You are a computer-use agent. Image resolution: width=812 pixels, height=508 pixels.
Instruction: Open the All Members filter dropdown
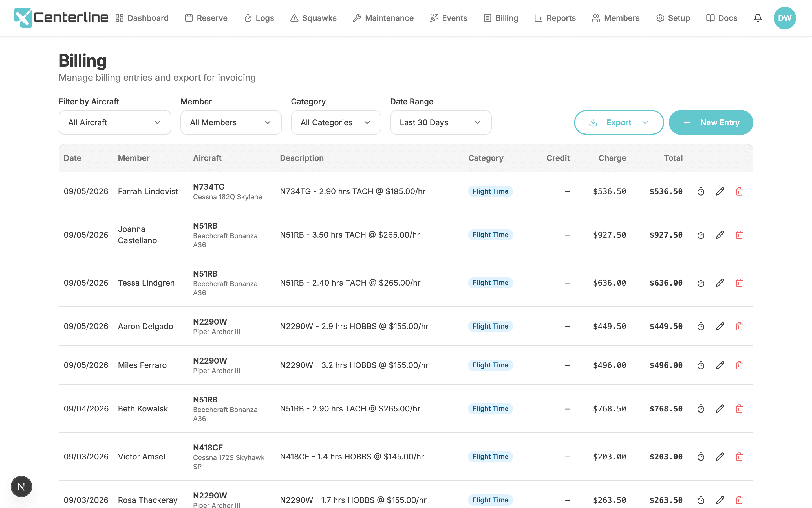tap(231, 123)
